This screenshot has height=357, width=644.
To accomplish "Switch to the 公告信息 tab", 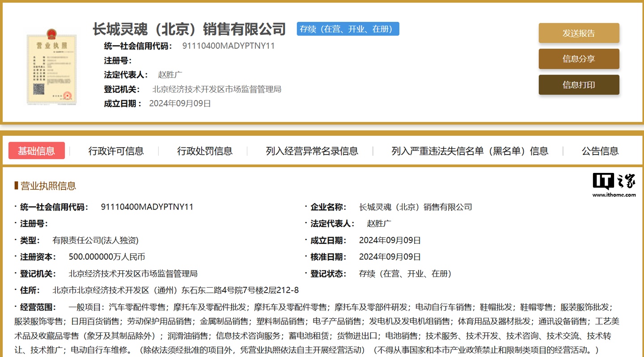I will coord(600,151).
